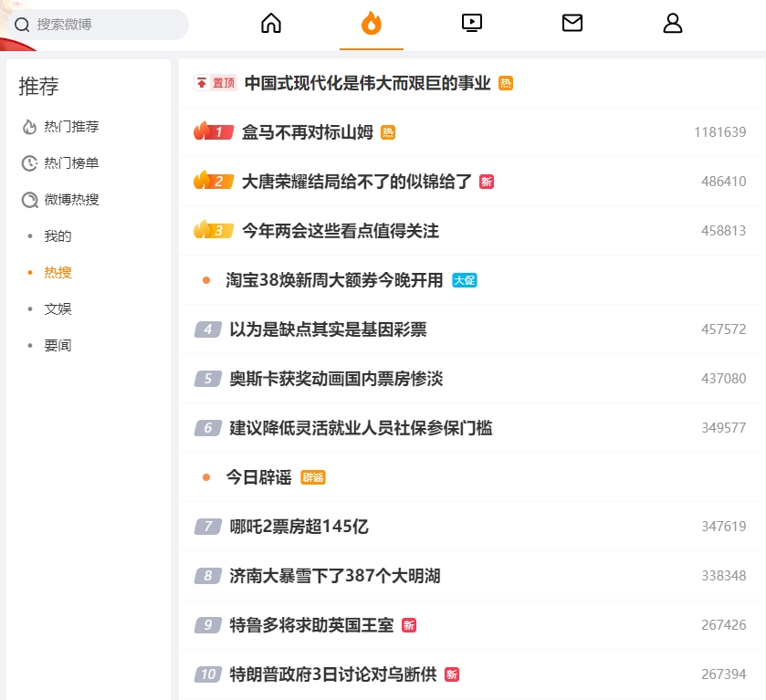766x700 pixels.
Task: Select the 要闻 sub-item
Action: click(58, 345)
